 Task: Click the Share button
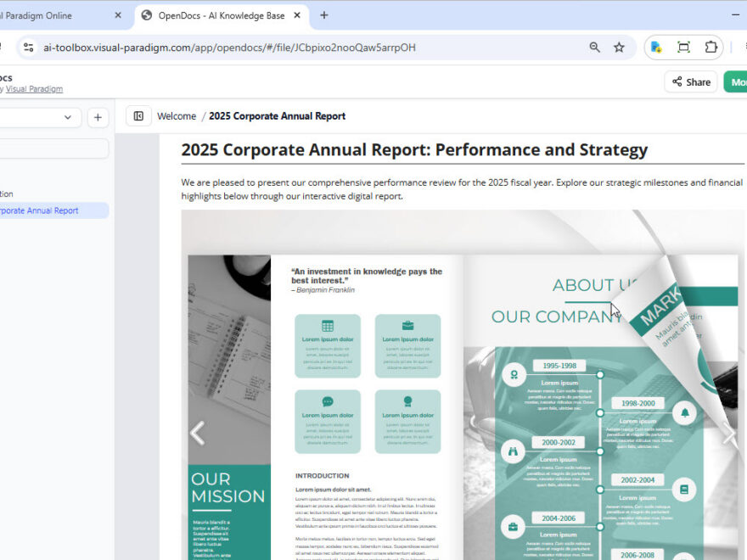[x=691, y=82]
